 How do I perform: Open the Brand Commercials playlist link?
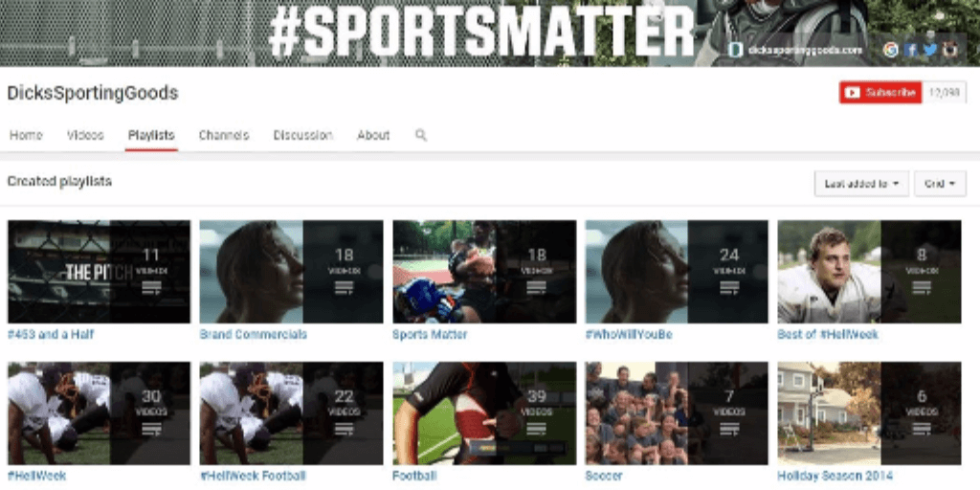(x=253, y=334)
